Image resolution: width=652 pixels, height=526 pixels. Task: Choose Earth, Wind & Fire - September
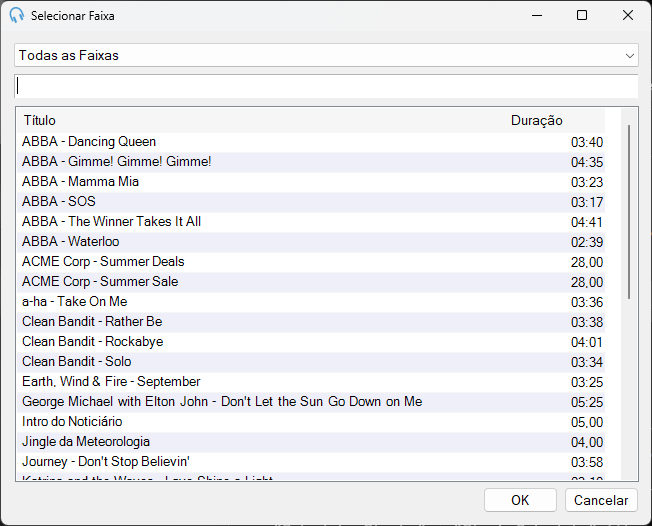[311, 382]
